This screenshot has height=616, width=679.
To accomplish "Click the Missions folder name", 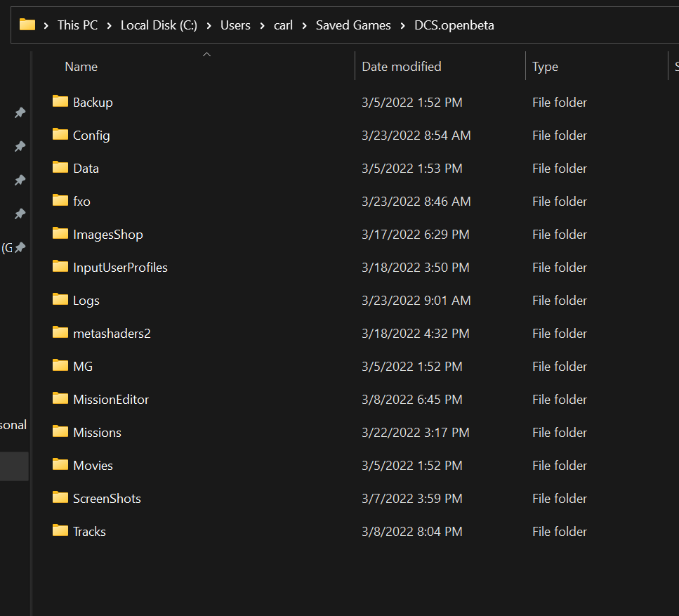I will tap(98, 433).
